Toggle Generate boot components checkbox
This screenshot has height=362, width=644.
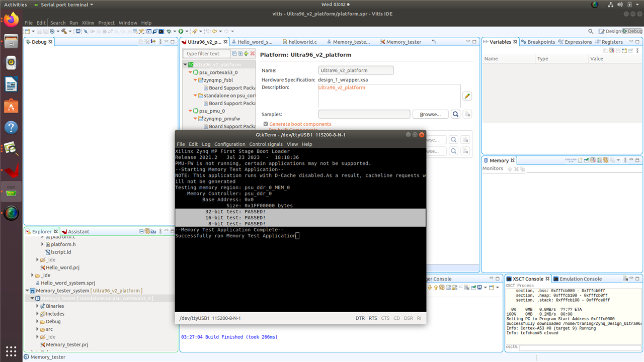(266, 124)
